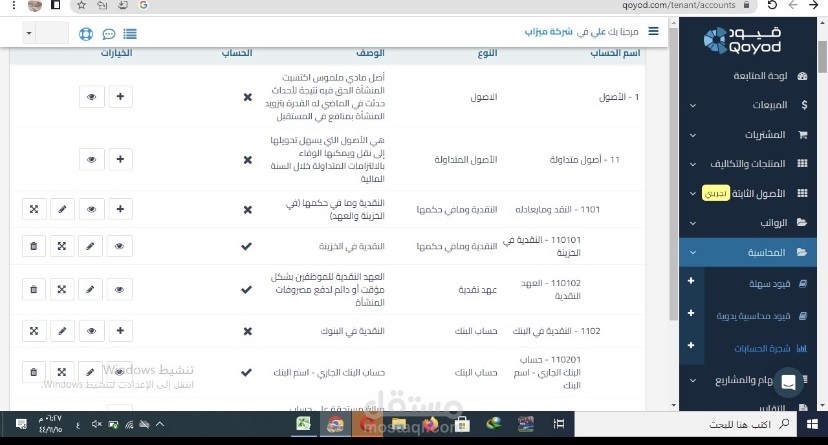Click column header النوع
Screen dimensions: 828x445
point(487,53)
